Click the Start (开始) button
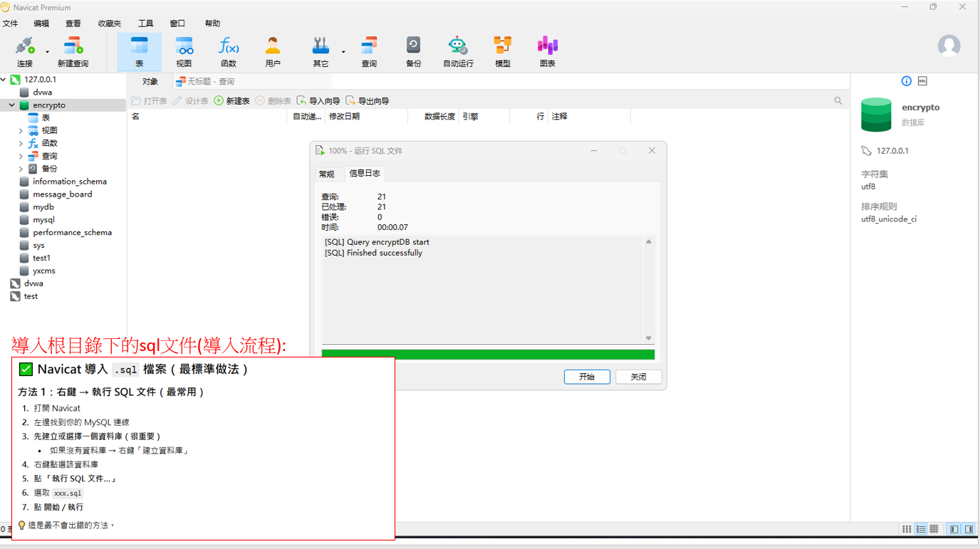 (x=587, y=377)
